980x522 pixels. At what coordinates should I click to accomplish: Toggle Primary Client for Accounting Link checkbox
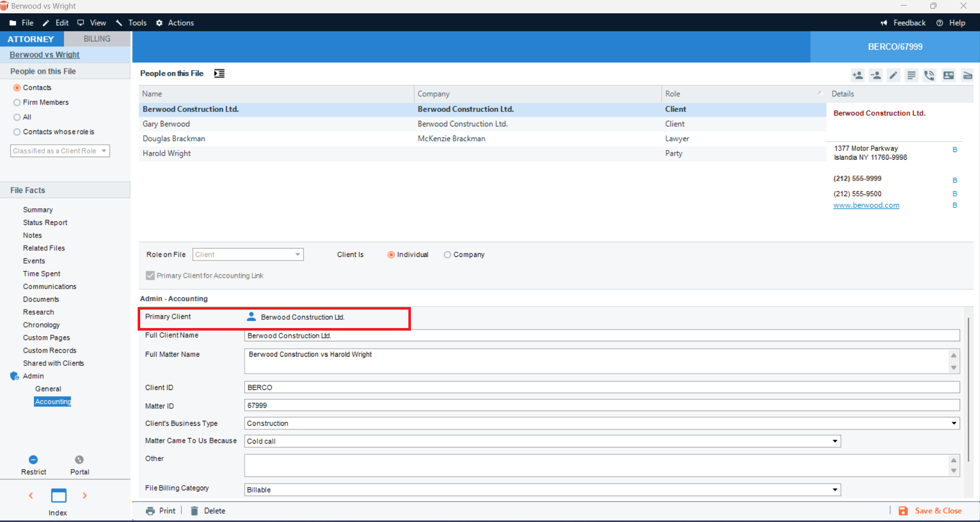[150, 275]
